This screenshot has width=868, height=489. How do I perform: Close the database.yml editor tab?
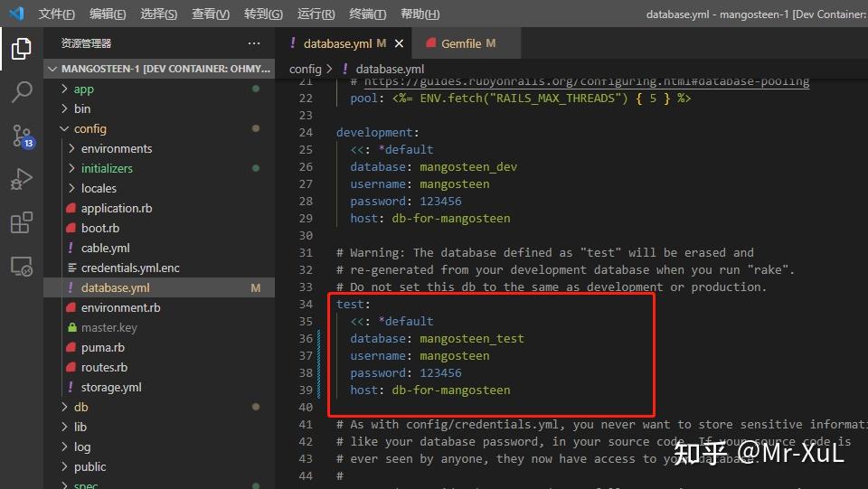point(399,43)
